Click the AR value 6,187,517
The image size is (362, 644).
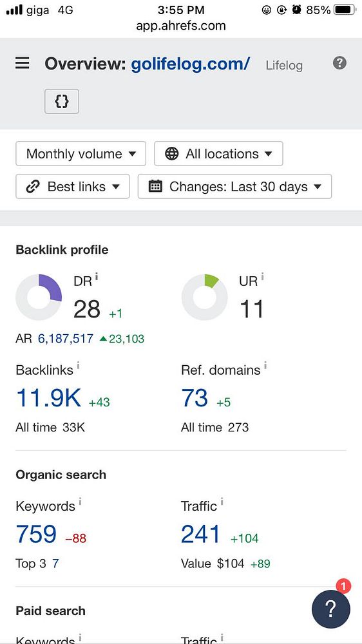pos(66,339)
